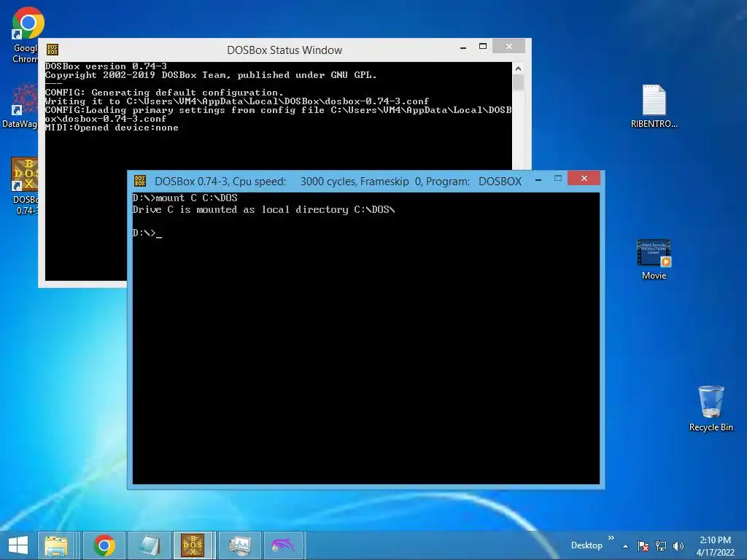Image resolution: width=747 pixels, height=560 pixels.
Task: Show hidden tray icons arrow
Action: point(625,546)
